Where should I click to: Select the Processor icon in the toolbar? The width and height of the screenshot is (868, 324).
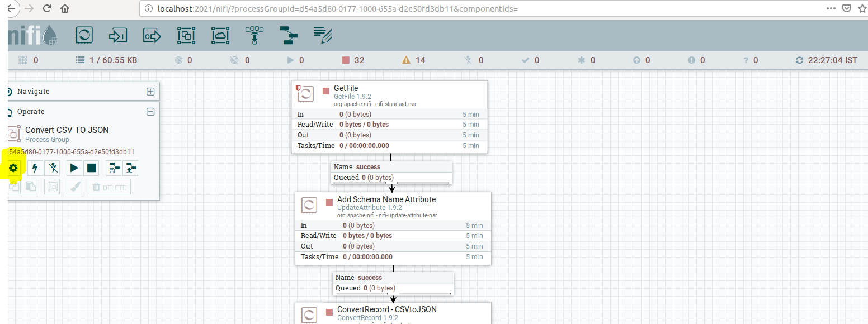coord(84,36)
